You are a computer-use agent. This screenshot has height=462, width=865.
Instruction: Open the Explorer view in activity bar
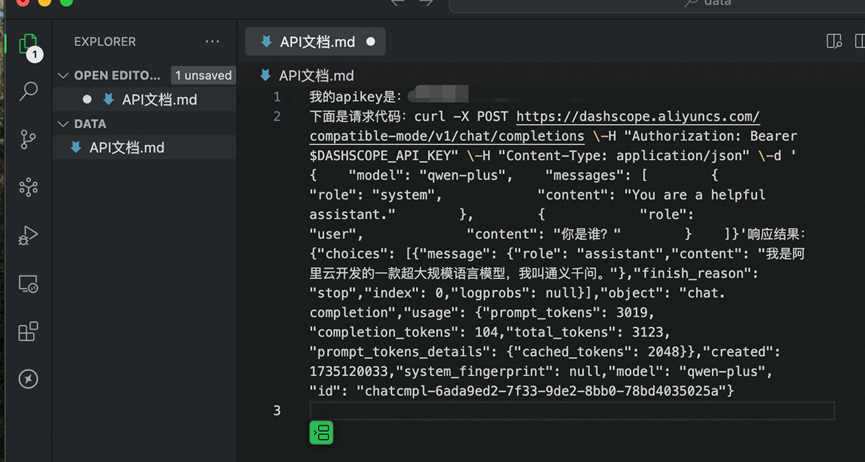(28, 44)
